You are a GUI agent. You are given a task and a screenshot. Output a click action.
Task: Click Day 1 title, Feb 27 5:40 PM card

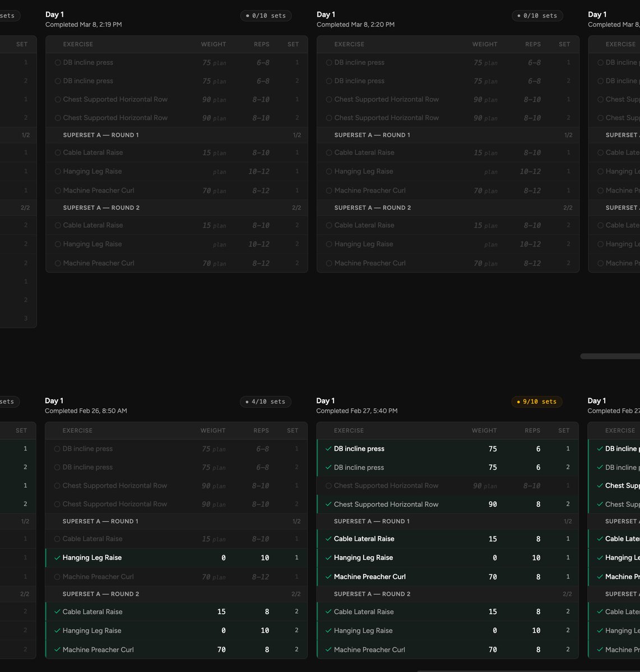325,401
